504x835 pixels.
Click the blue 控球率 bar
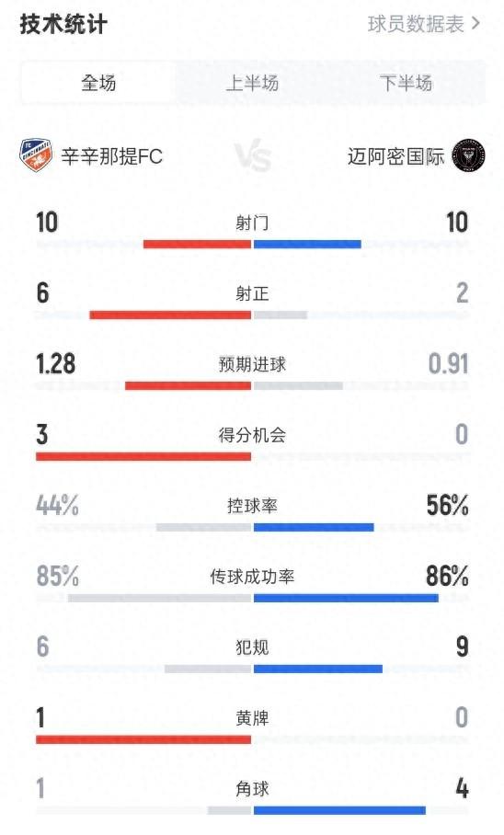314,528
